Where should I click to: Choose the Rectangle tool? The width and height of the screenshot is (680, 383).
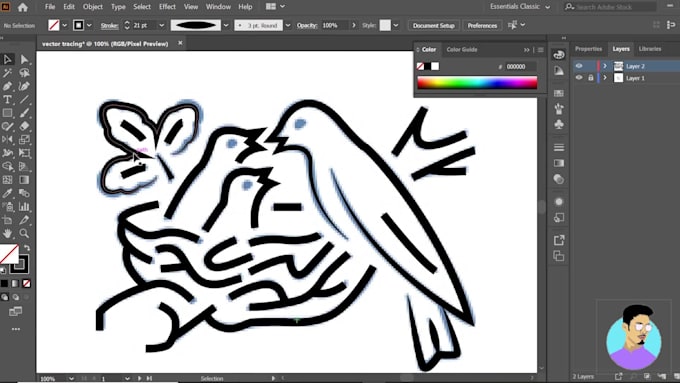pos(7,113)
